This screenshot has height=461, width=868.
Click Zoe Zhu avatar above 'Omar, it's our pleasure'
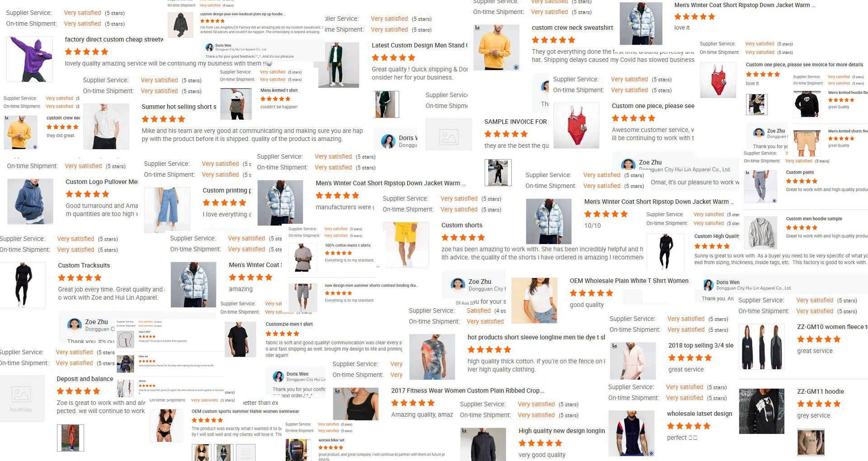[x=628, y=165]
